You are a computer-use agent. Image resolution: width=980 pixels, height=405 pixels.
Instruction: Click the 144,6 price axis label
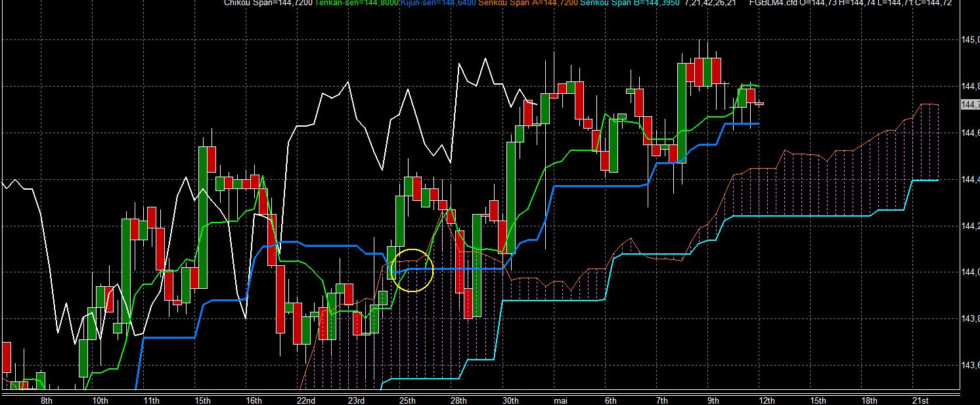[970, 133]
